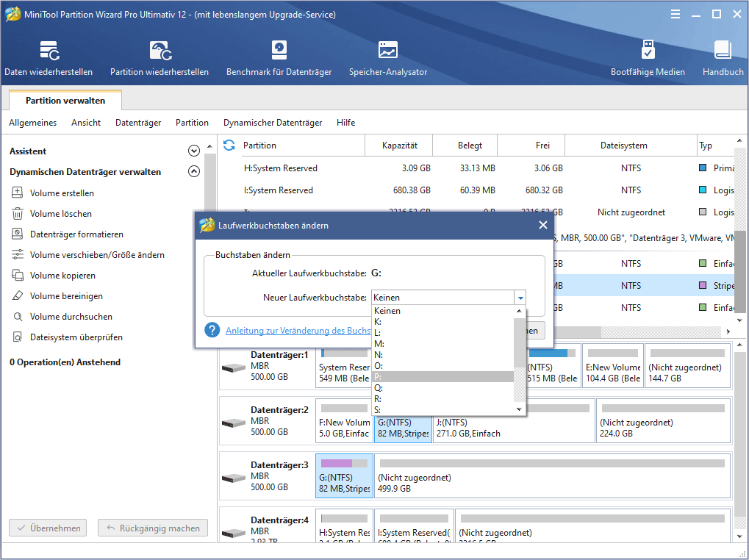Screen dimensions: 749x560
Task: Click Volume erstellen in sidebar
Action: click(x=62, y=193)
